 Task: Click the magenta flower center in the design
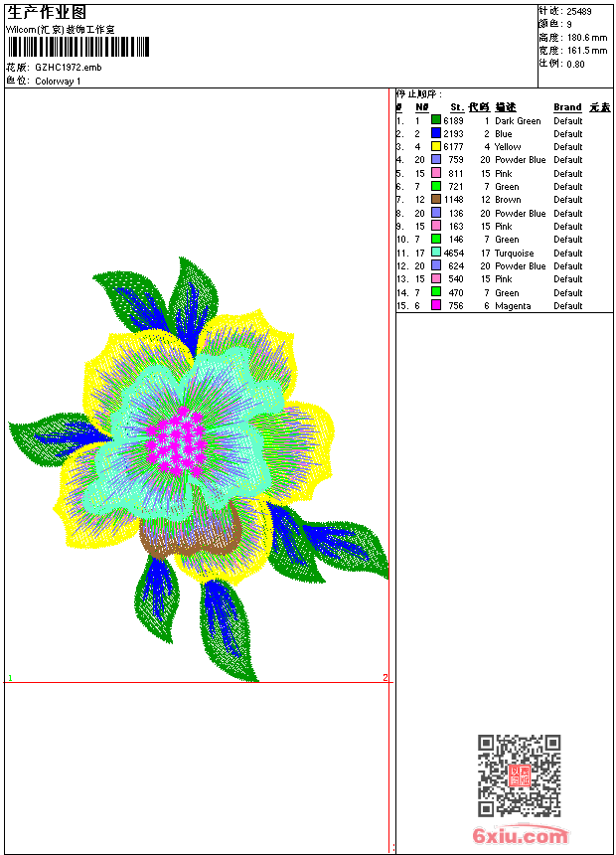click(x=176, y=440)
